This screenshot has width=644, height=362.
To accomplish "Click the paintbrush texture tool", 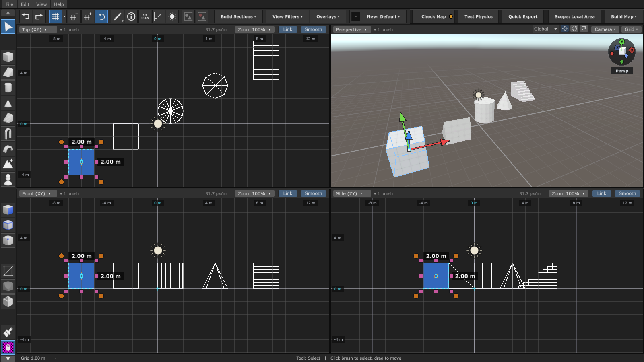I will click(8, 332).
